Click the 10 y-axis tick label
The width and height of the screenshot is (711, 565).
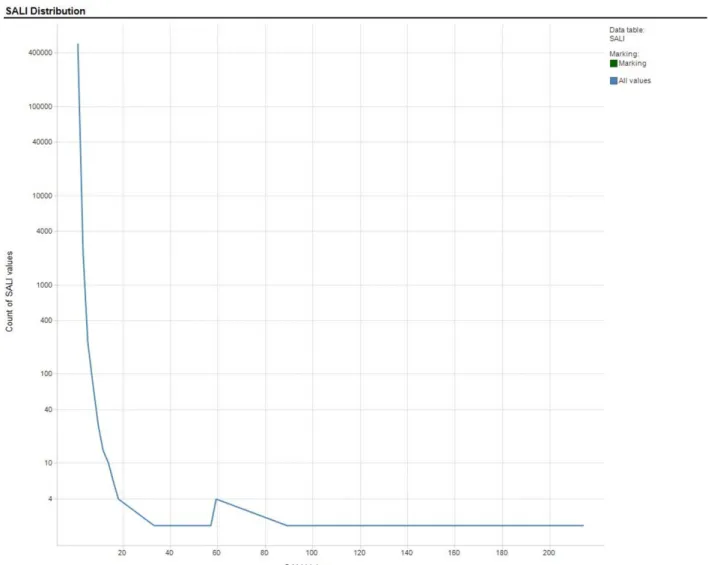pyautogui.click(x=48, y=463)
